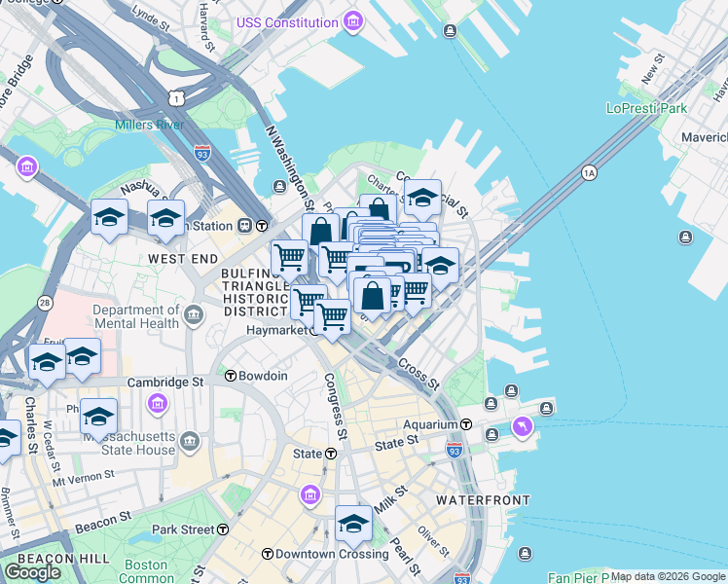Select the I-93 shield near Millers River
Screen dimensions: 728x584
[x=202, y=153]
